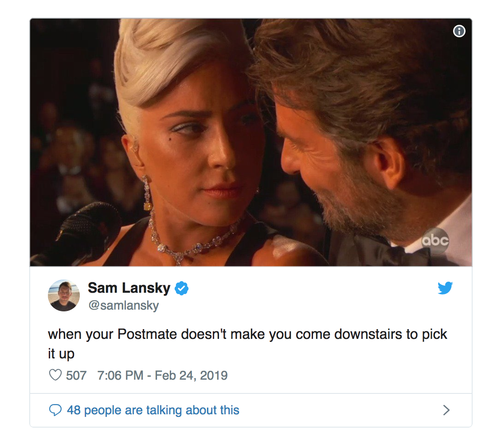
Task: View the 507 likes count
Action: click(x=76, y=375)
